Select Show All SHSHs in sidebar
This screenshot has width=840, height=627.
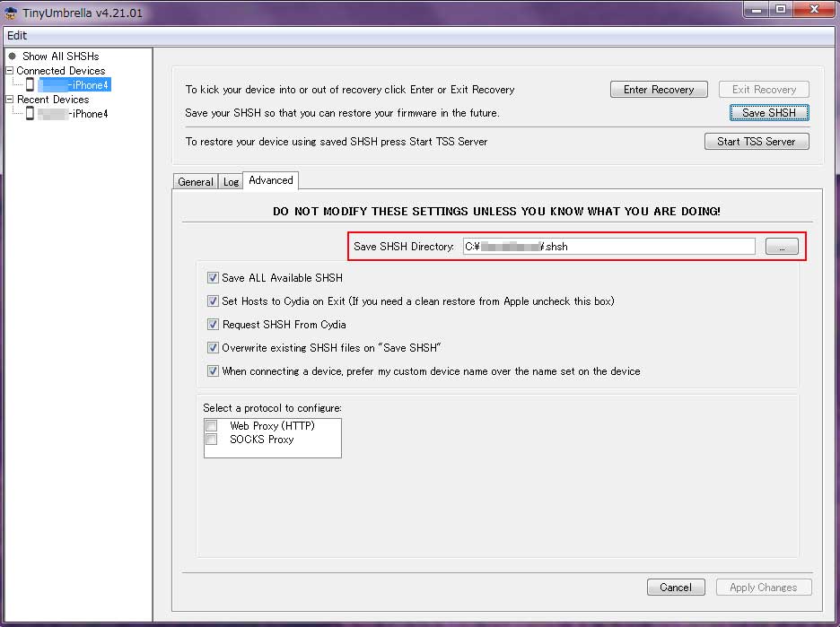click(60, 57)
